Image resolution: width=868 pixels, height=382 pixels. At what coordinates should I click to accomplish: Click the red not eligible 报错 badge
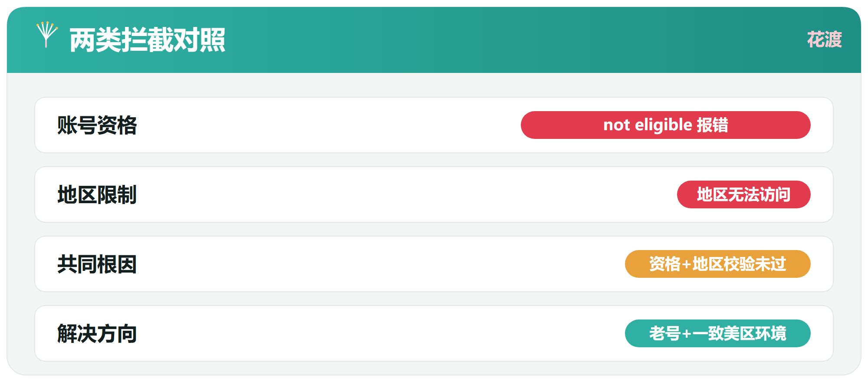coord(665,125)
